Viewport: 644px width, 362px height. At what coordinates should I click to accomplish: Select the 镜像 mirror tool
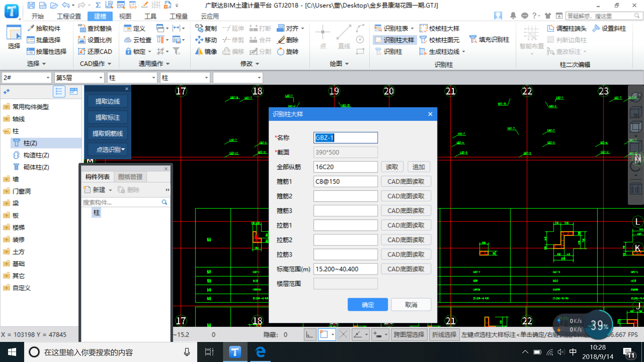pyautogui.click(x=206, y=51)
